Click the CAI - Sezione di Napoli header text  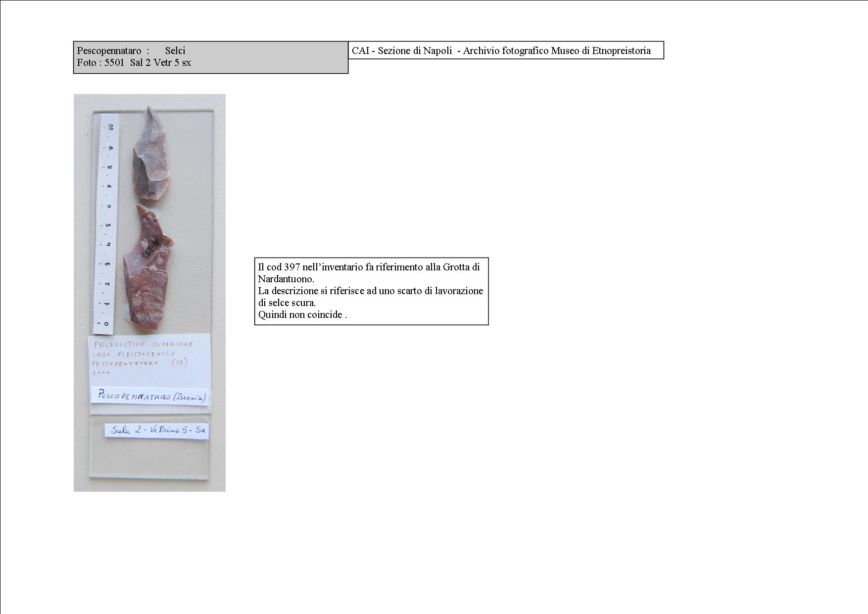click(501, 51)
